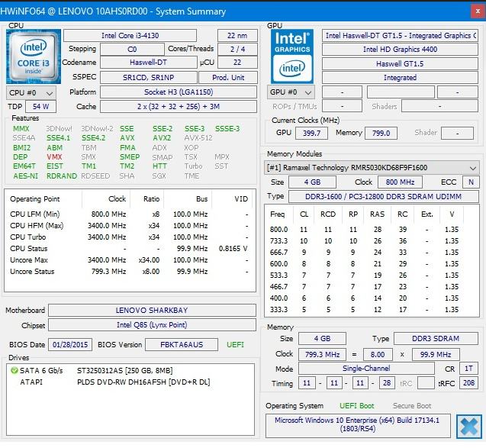Click the Intel HD Graphics 4400 field
The image size is (486, 448).
(x=400, y=50)
